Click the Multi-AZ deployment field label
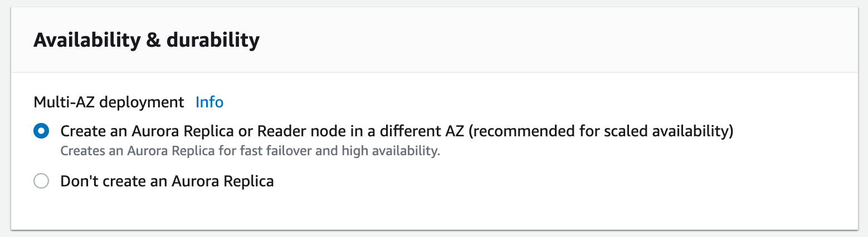 point(109,102)
